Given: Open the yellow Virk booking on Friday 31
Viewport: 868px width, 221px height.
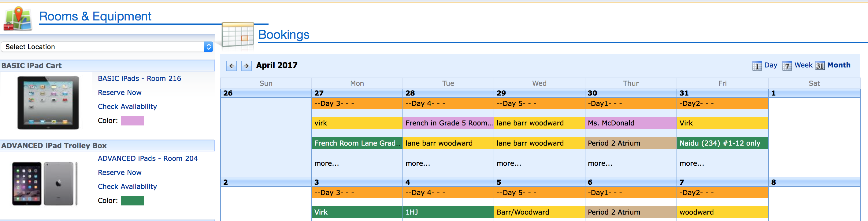Looking at the screenshot, I should click(723, 123).
